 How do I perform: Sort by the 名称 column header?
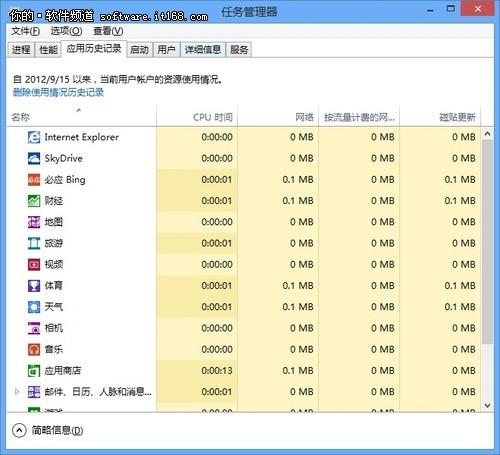click(81, 116)
